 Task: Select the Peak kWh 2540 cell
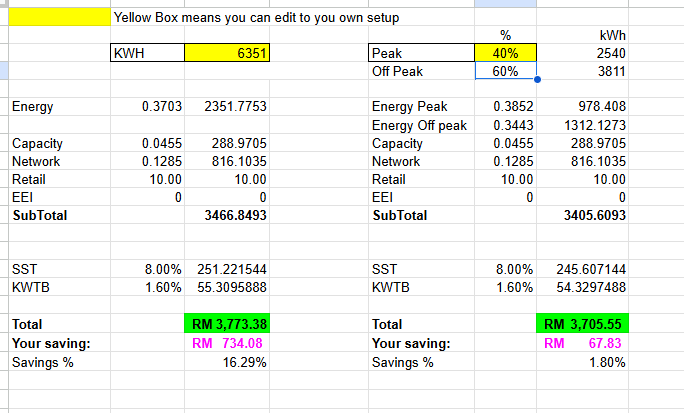click(582, 53)
